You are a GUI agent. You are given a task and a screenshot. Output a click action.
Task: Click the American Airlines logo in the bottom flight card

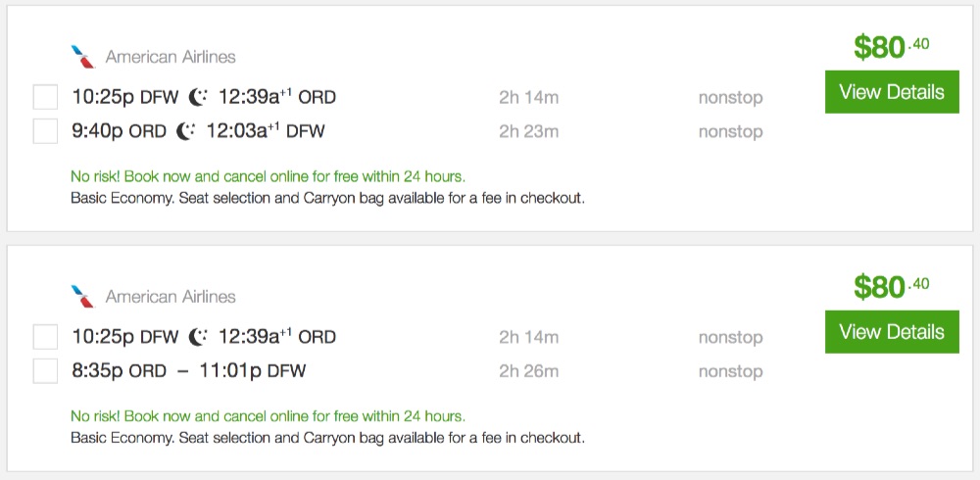tap(83, 297)
